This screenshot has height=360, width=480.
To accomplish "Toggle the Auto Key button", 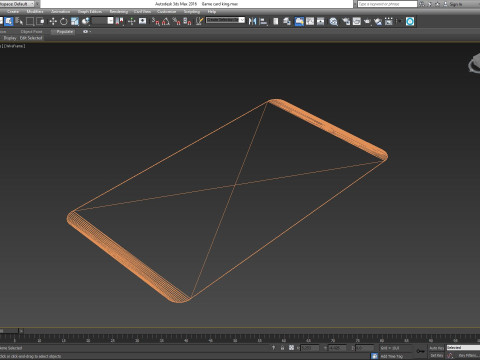I will pos(436,348).
